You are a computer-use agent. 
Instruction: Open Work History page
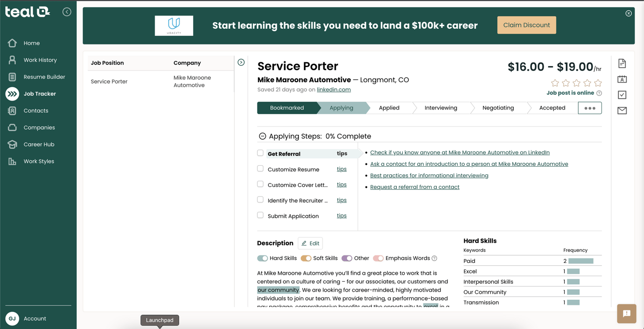(40, 60)
